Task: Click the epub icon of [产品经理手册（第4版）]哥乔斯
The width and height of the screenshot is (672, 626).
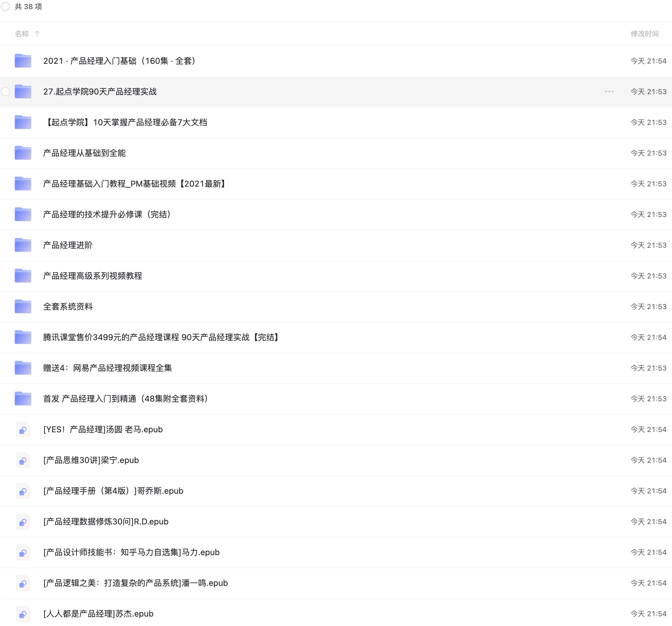Action: (23, 491)
